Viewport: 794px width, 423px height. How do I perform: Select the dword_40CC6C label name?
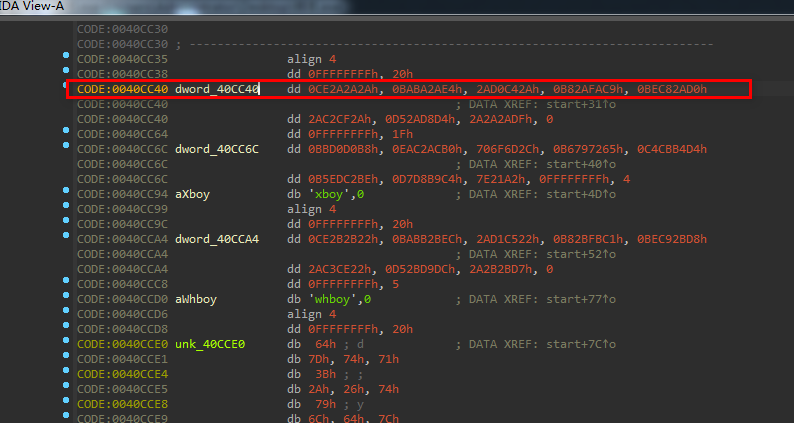[x=217, y=149]
